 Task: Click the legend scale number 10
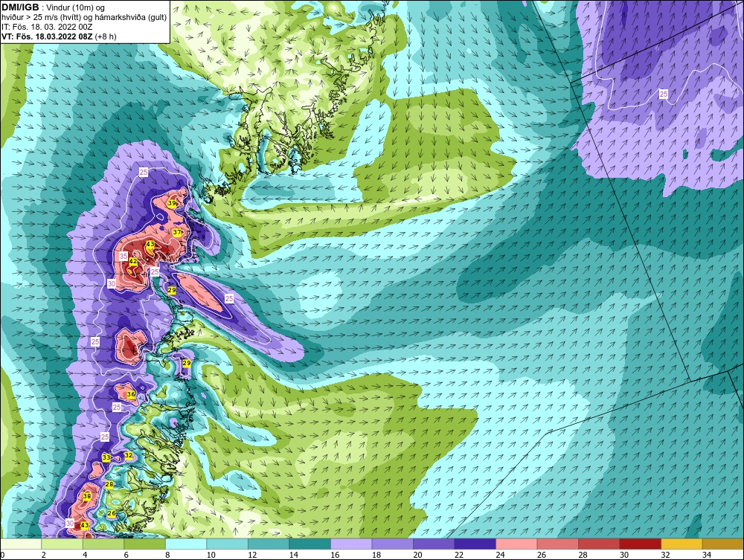[x=211, y=555]
